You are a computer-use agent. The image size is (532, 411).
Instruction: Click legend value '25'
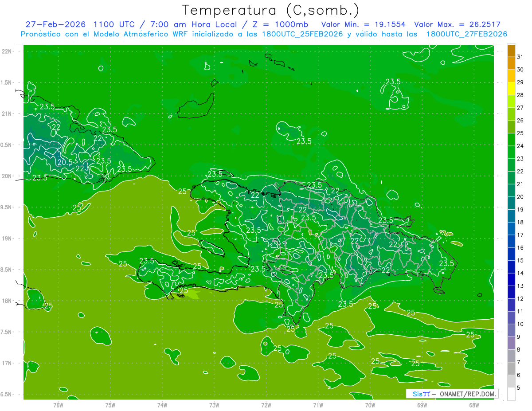520,133
